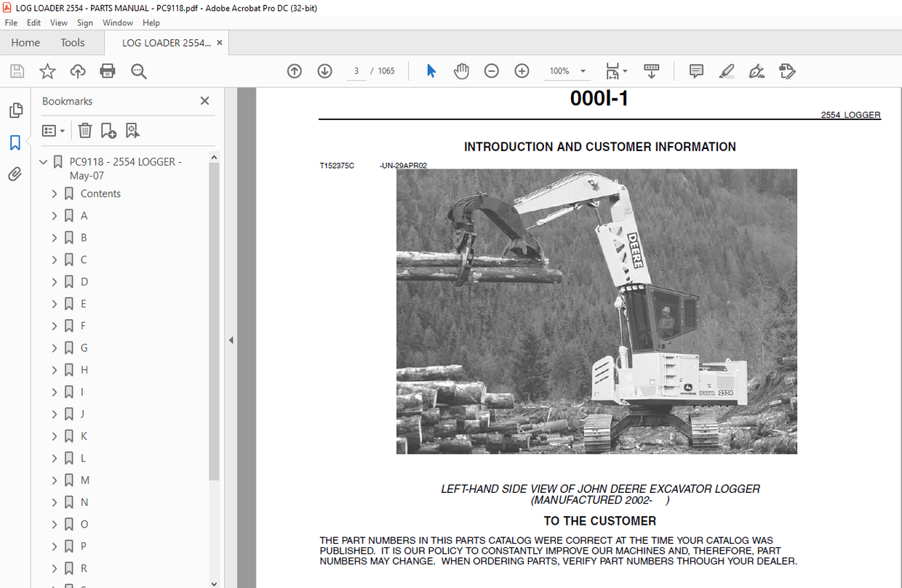Click the page number input field
902x588 pixels.
tap(356, 71)
